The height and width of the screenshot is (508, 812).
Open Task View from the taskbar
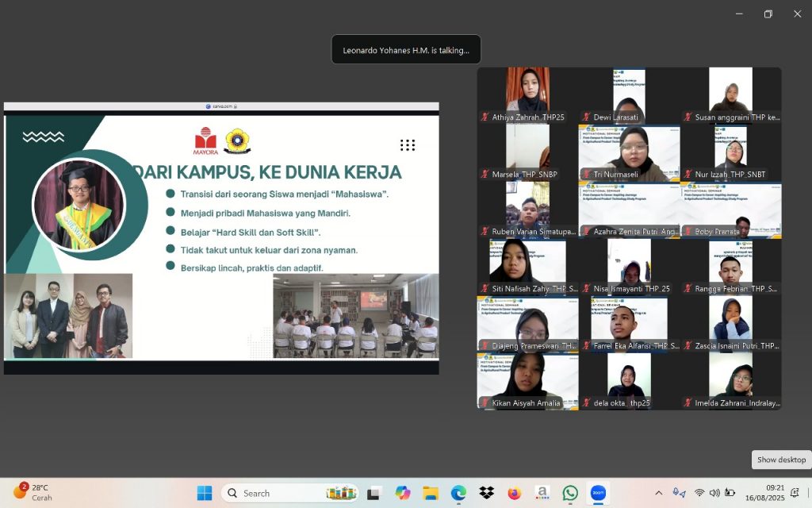pos(373,493)
